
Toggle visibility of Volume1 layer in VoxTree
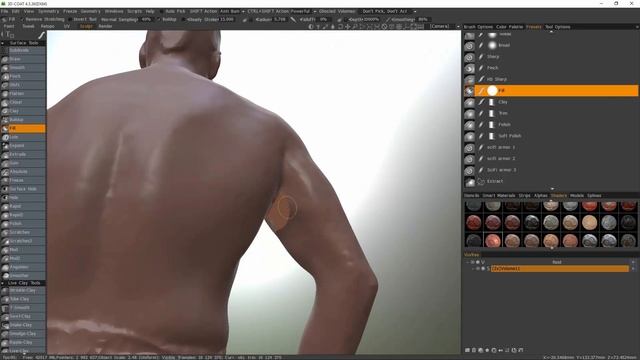point(478,269)
